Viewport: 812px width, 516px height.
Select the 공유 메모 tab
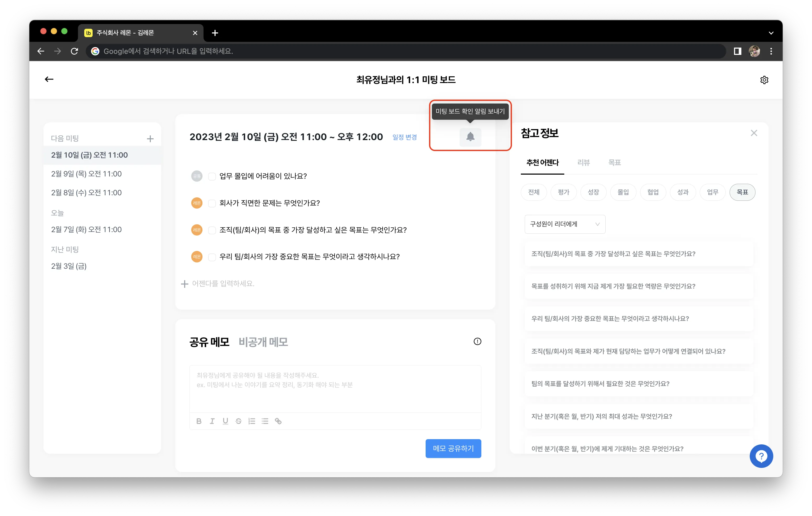(209, 342)
